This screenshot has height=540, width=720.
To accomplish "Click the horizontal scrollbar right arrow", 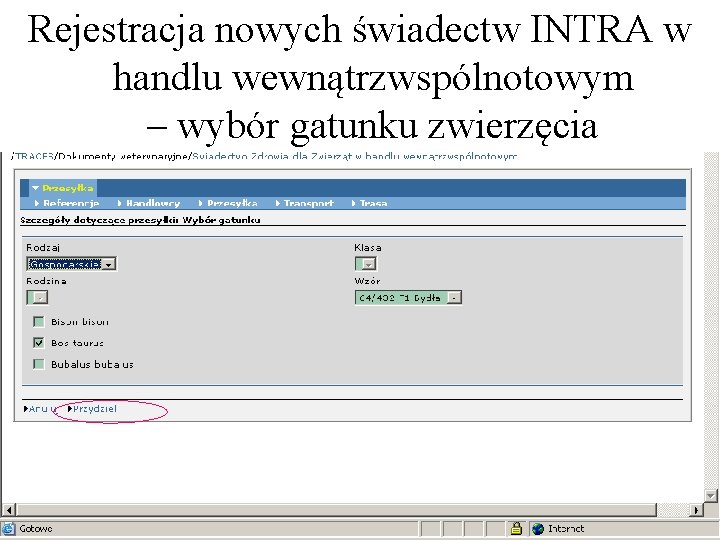I will tap(697, 510).
